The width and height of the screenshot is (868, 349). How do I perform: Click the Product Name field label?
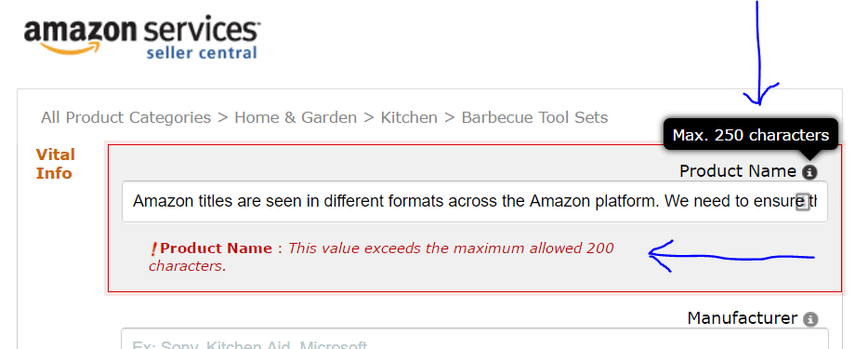pos(738,172)
